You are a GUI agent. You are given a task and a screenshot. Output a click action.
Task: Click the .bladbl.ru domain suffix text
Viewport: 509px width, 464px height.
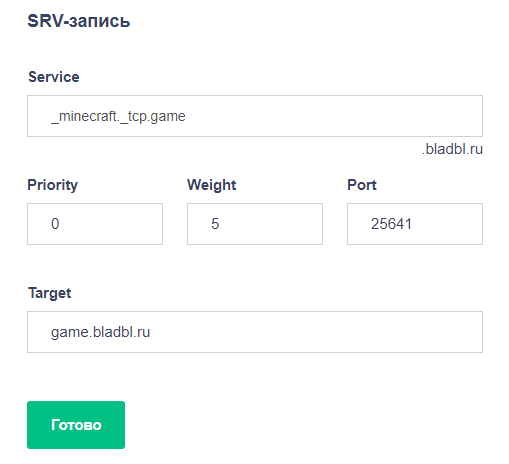click(452, 149)
